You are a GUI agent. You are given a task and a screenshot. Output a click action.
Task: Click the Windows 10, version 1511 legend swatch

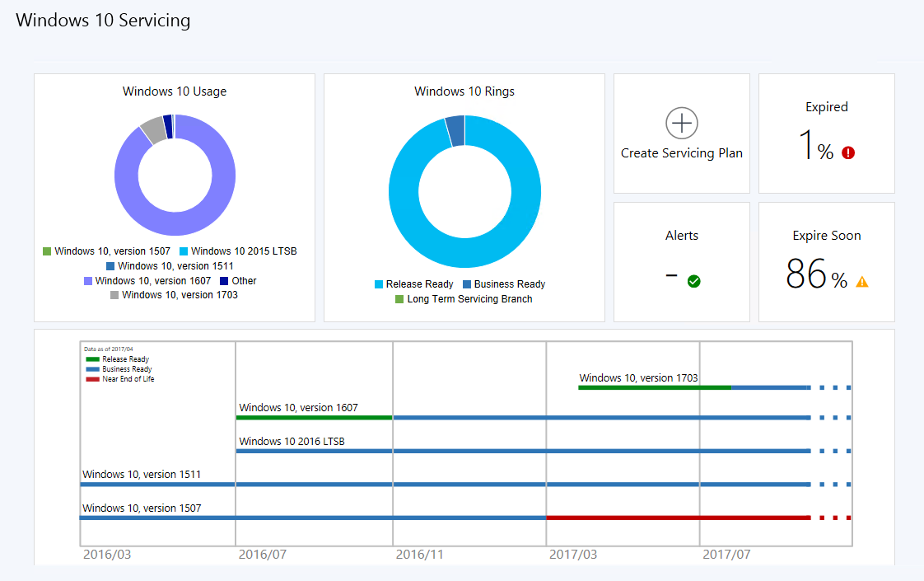(110, 266)
